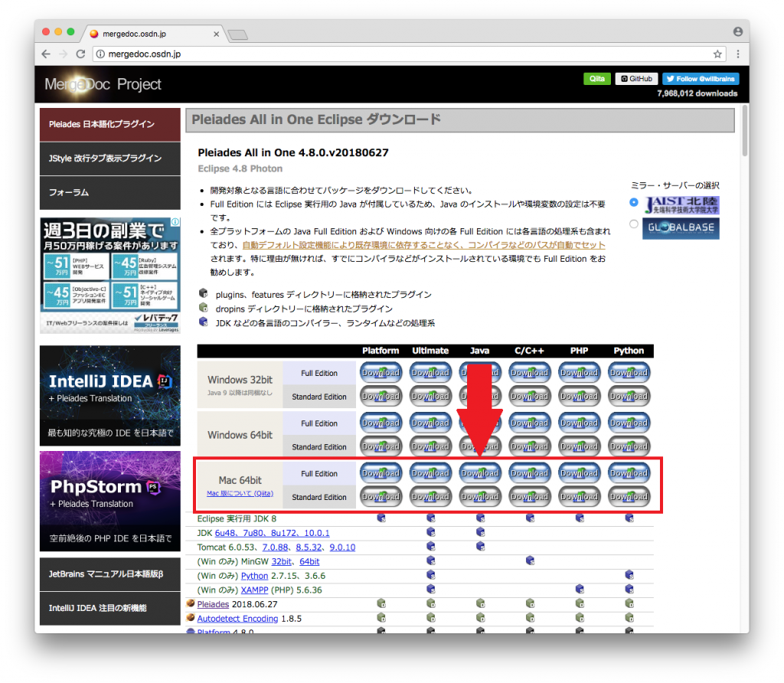The height and width of the screenshot is (683, 784).
Task: Switch to the mergedoc.osdn.jp browser tab
Action: (153, 34)
